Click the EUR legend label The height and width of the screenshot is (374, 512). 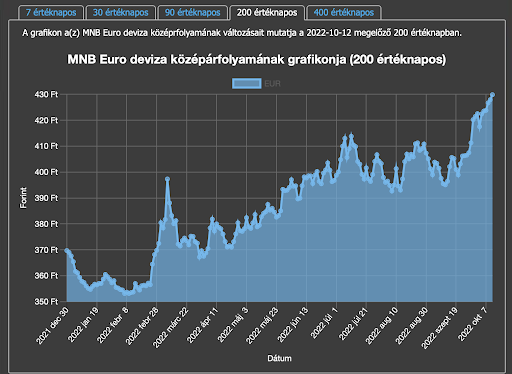272,84
